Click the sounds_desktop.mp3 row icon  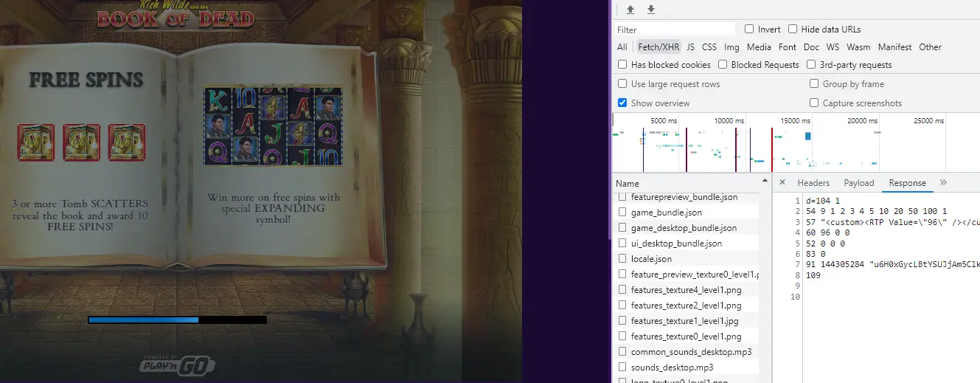coord(622,368)
